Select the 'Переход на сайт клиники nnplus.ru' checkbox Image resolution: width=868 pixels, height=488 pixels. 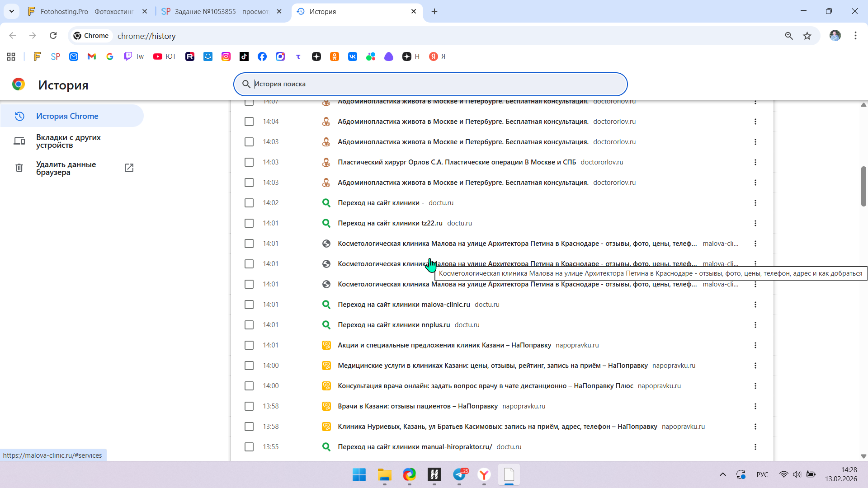pos(249,325)
